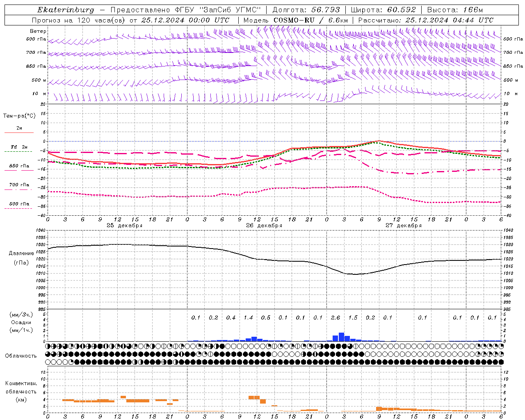This screenshot has height=420, width=525.
Task: Click the tallest blue precipitation bar
Action: [341, 337]
